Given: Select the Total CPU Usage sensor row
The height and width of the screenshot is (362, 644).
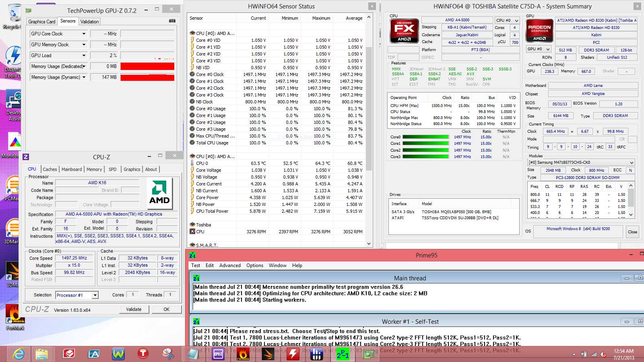Looking at the screenshot, I should [276, 143].
